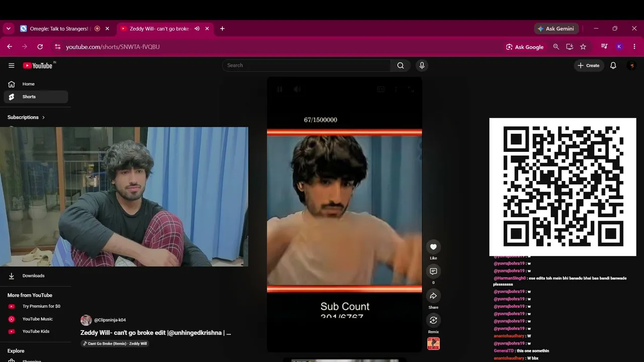This screenshot has height=362, width=644.
Task: Close the Zeddy Will tab
Action: coord(207,29)
